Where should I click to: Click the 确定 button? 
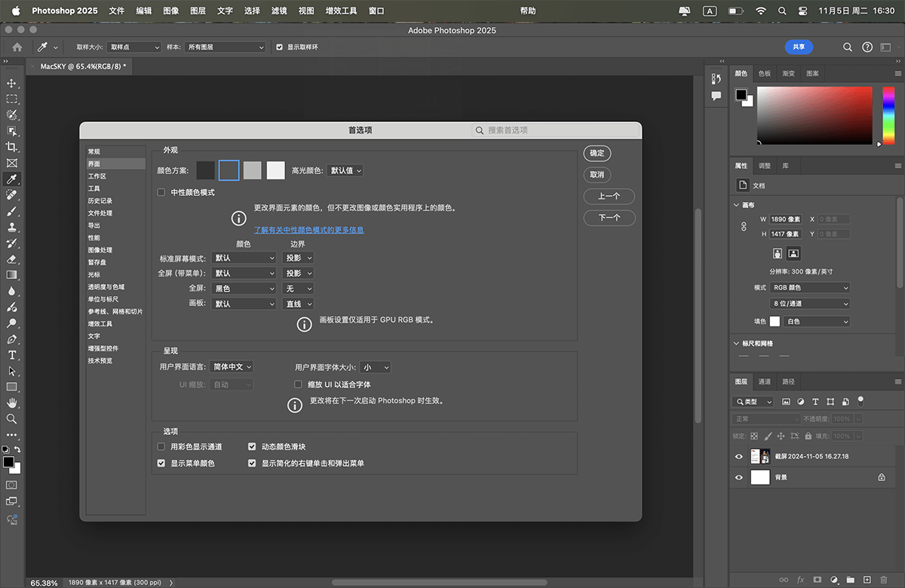[597, 153]
